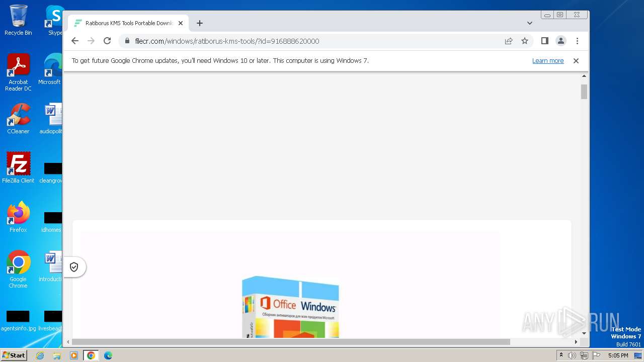This screenshot has width=644, height=362.
Task: Click the vertical scrollbar down arrow
Action: (x=584, y=333)
